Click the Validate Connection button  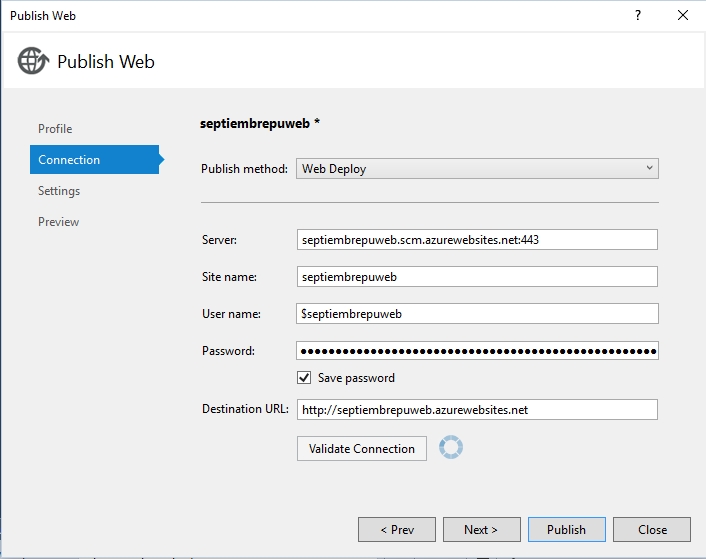pos(362,449)
